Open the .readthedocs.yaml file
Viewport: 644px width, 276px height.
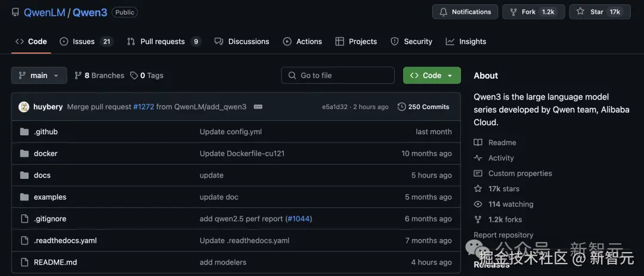coord(65,241)
